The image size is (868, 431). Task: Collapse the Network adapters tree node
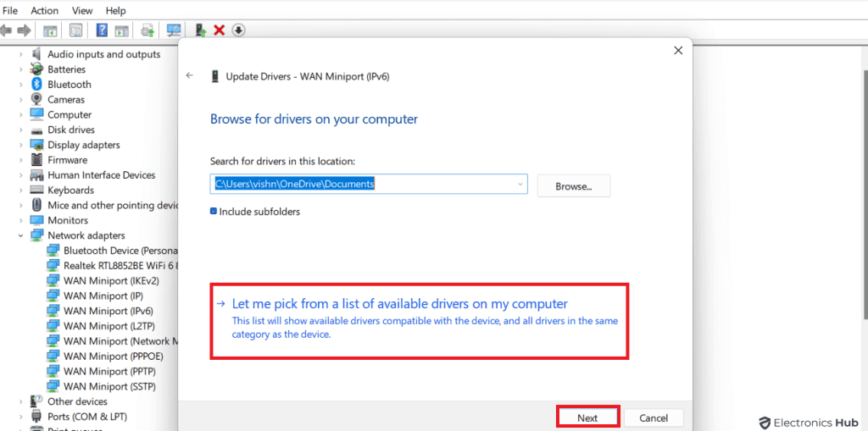pos(21,235)
